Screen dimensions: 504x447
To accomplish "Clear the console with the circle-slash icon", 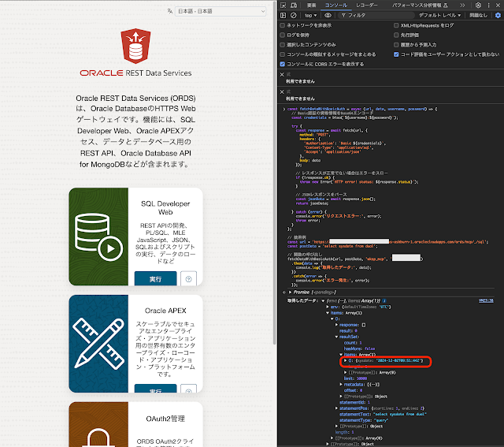I will point(294,15).
